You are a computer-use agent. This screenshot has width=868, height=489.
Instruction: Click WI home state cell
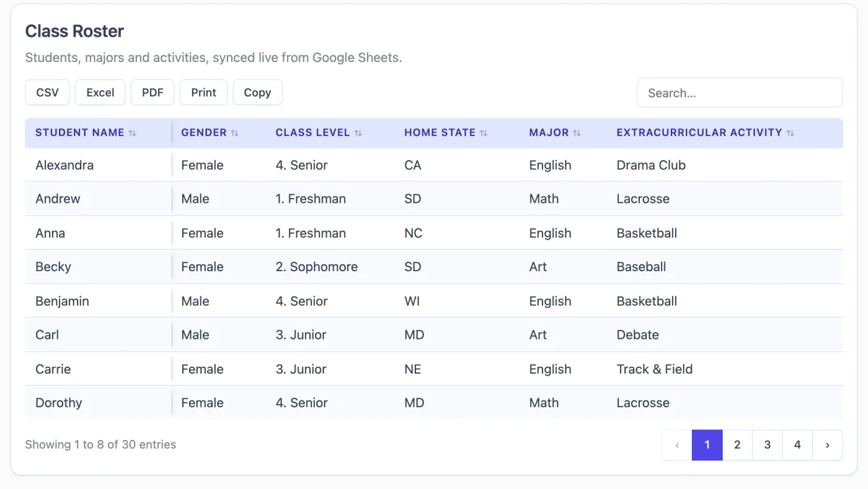pos(412,301)
